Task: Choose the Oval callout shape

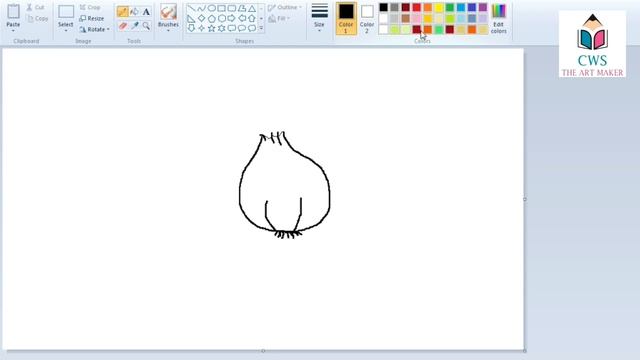Action: (x=242, y=28)
